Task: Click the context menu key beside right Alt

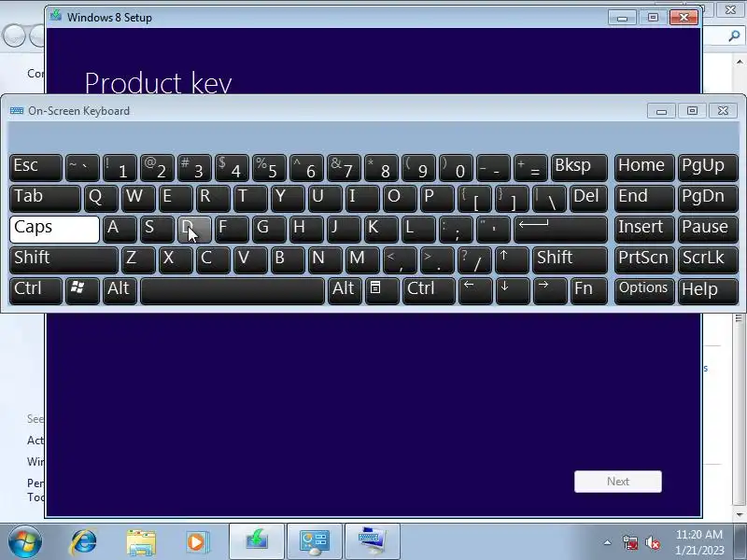Action: click(x=382, y=290)
